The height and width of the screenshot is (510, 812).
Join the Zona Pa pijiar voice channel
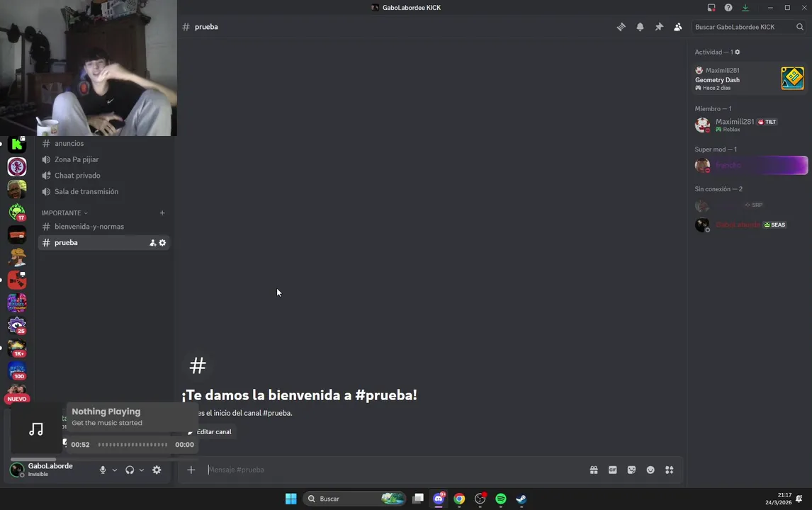pos(103,159)
